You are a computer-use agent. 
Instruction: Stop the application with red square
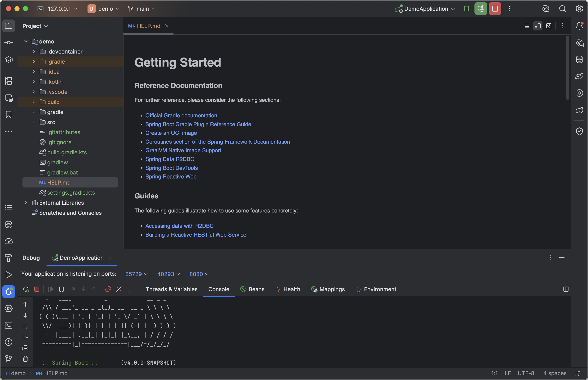495,9
